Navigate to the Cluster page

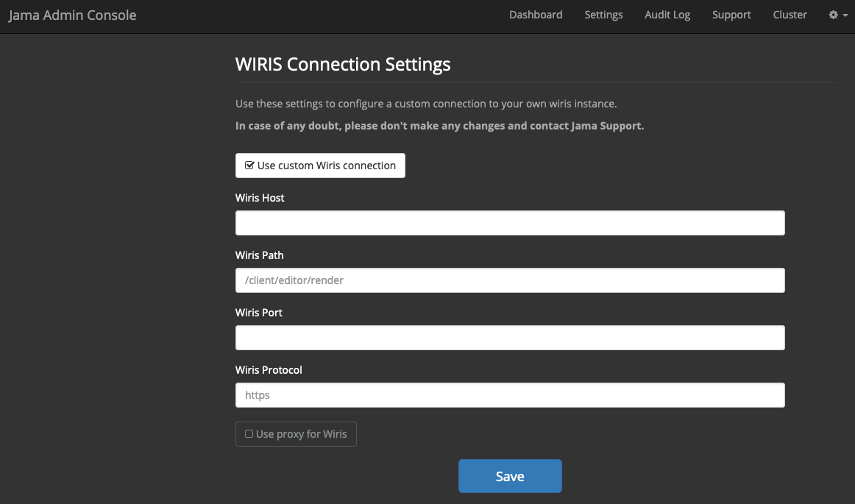pyautogui.click(x=790, y=15)
